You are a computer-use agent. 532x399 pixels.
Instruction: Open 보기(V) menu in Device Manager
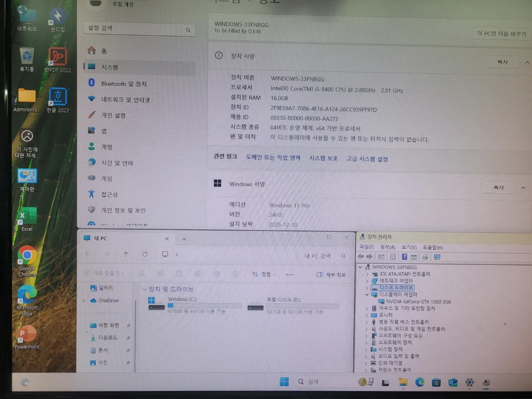pyautogui.click(x=409, y=247)
